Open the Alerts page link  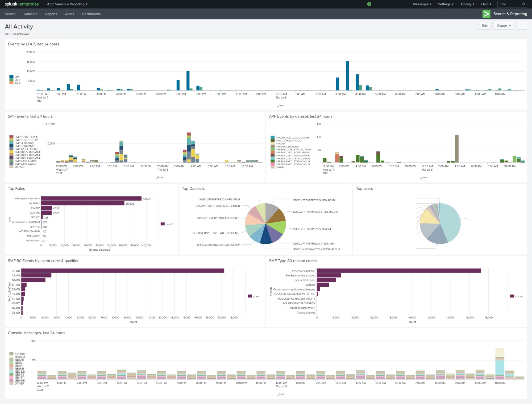point(69,14)
